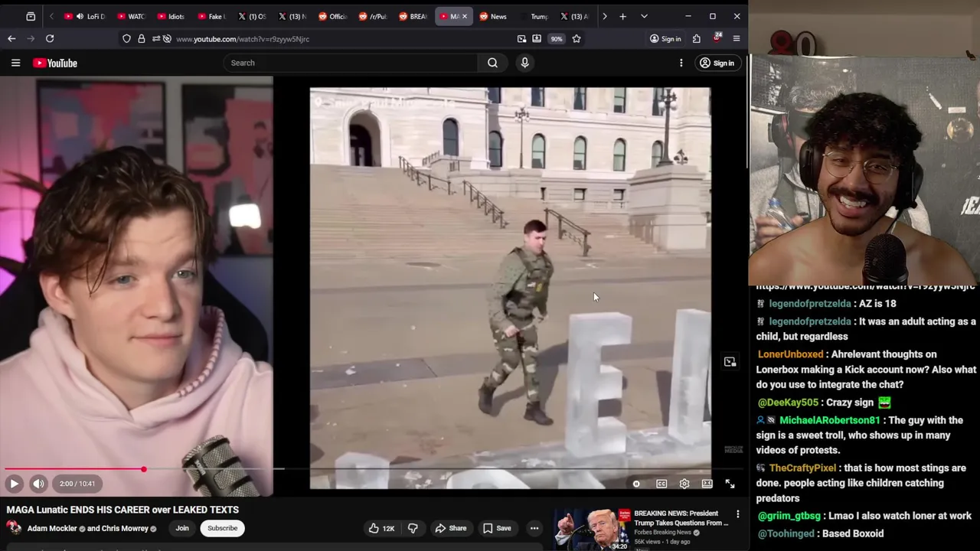Go to the YouTube home logo
980x551 pixels.
(x=55, y=63)
